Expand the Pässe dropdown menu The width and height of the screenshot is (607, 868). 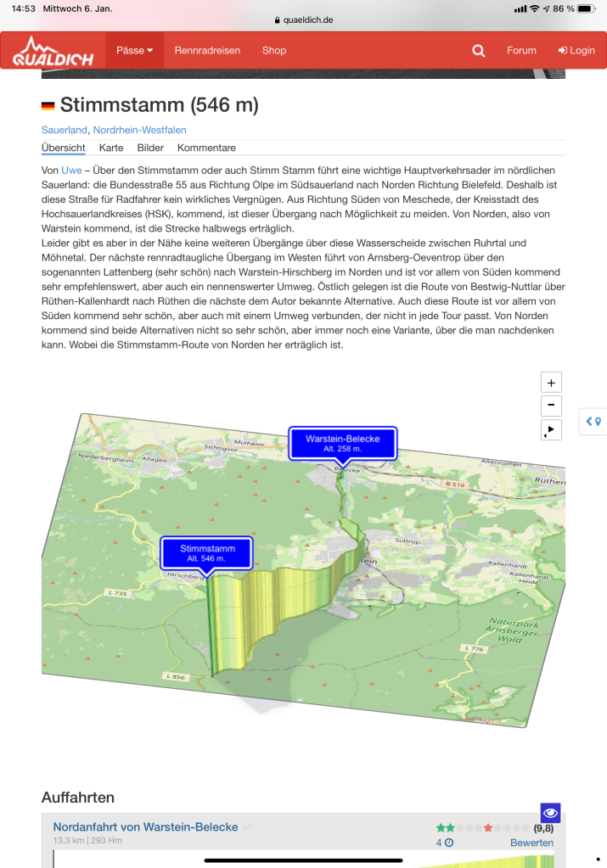tap(134, 51)
